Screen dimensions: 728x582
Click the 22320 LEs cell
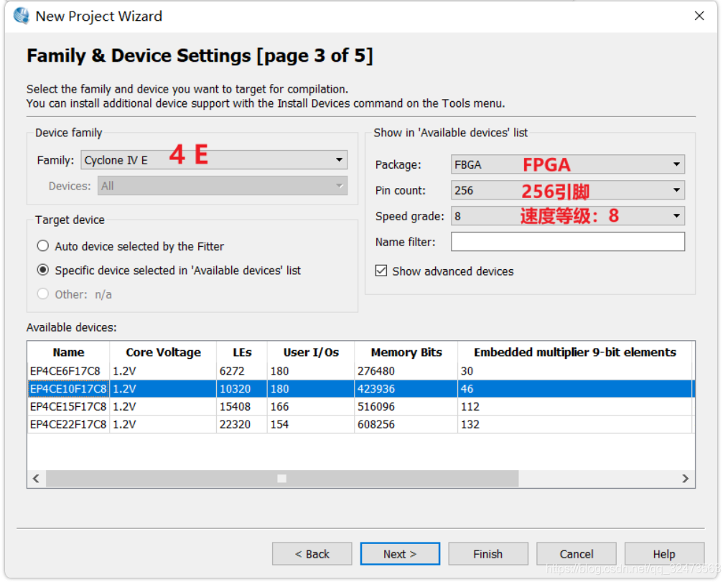pyautogui.click(x=241, y=424)
